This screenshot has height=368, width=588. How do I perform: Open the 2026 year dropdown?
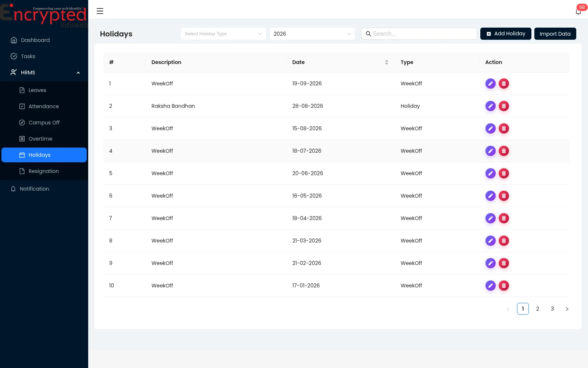(x=312, y=34)
